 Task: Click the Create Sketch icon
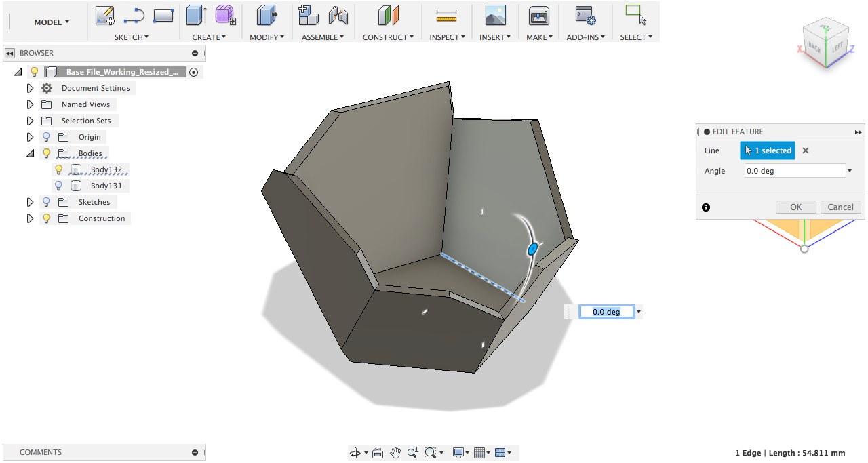(104, 15)
